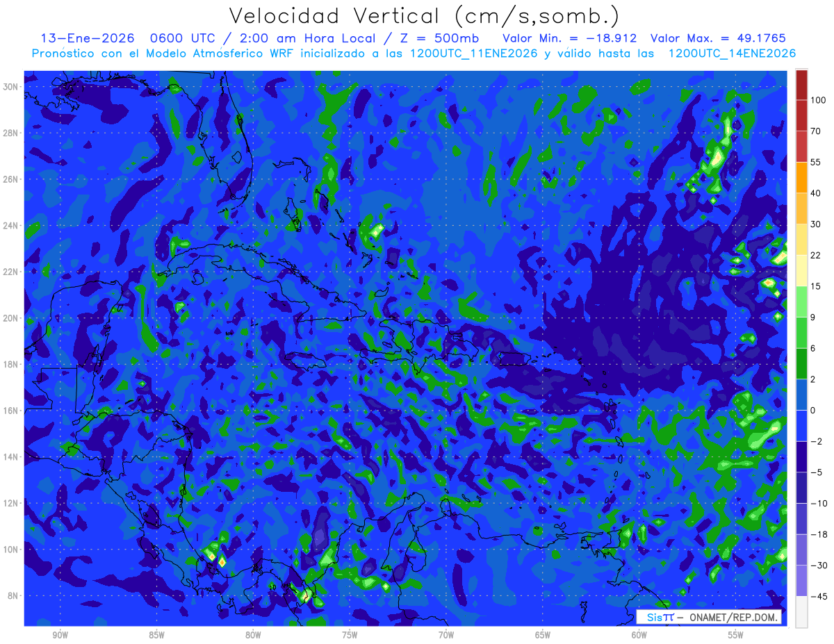Pick the pale yellow swatch between 15 and 22
834x644 pixels.
tap(801, 271)
